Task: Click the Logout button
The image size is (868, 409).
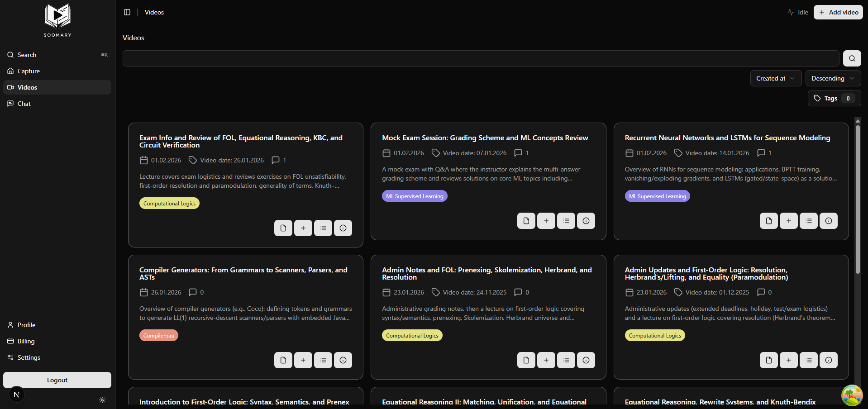Action: click(57, 380)
